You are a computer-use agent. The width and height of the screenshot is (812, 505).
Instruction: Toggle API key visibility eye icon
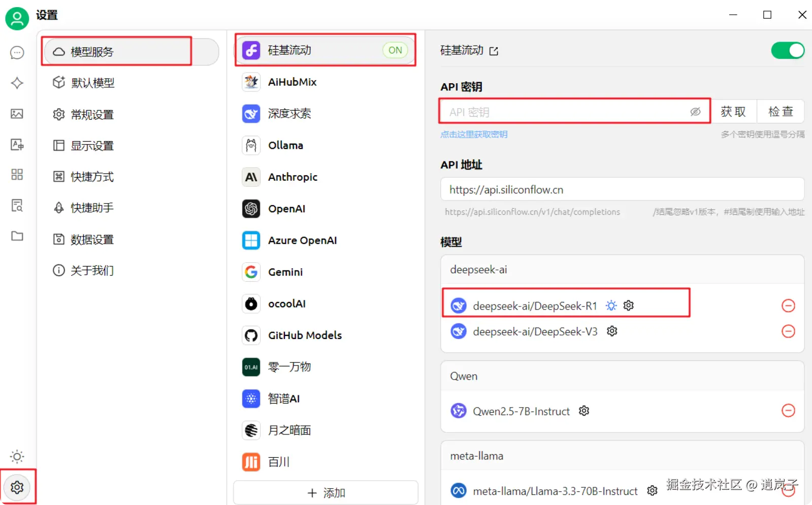coord(695,112)
